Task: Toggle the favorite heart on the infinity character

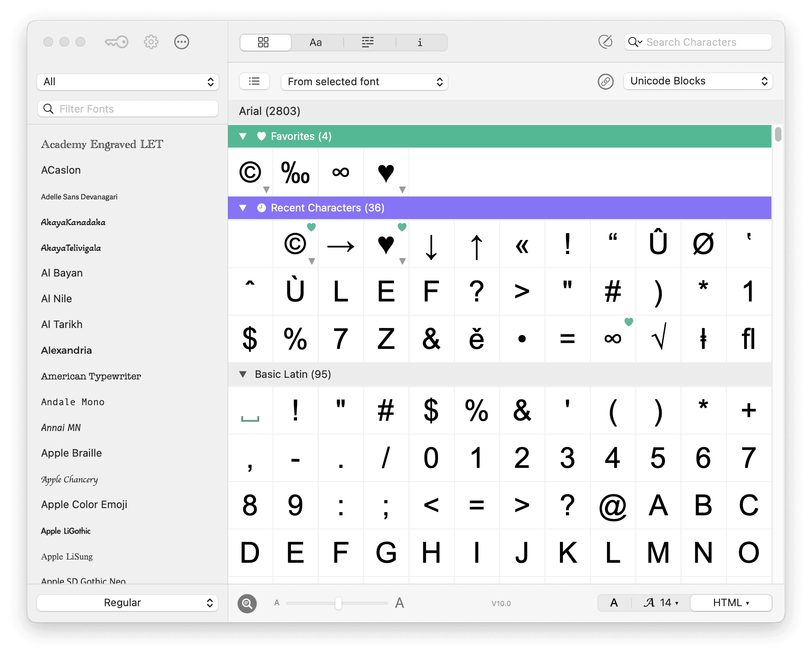Action: tap(628, 322)
